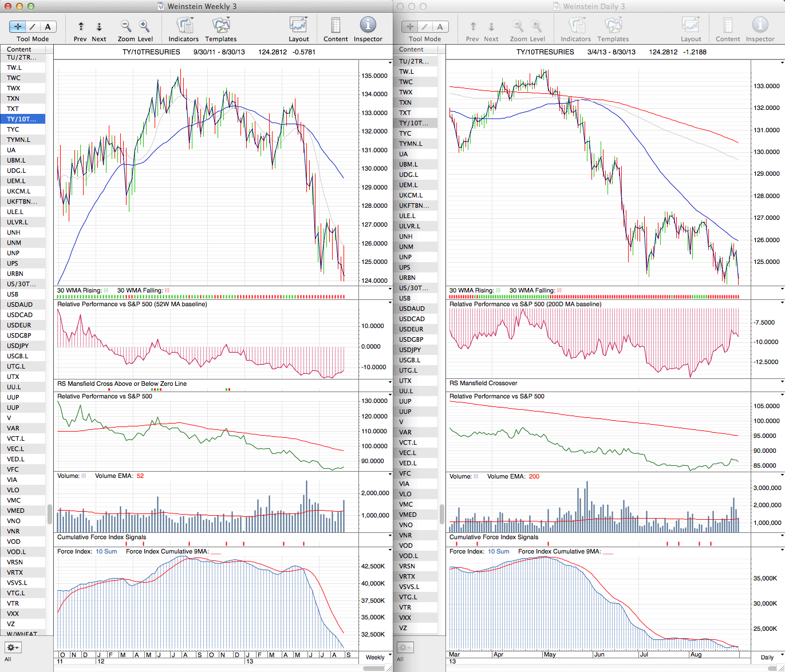Toggle Content sidebar icon in Weekly window
This screenshot has height=672, width=785.
click(x=336, y=26)
